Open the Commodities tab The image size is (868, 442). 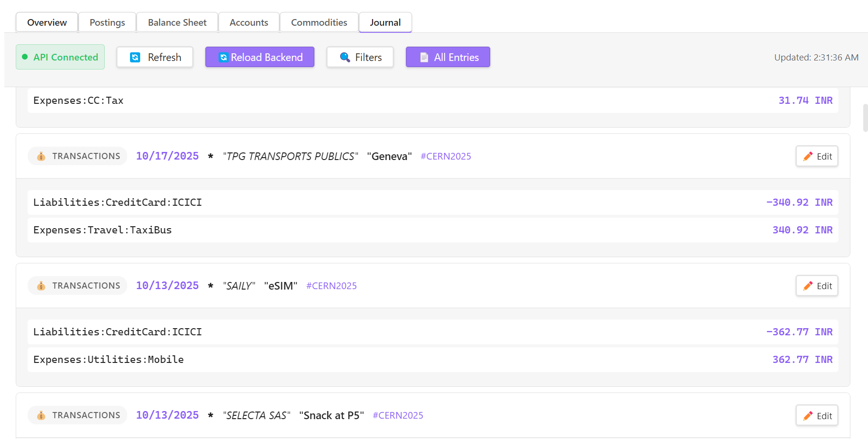pos(319,22)
